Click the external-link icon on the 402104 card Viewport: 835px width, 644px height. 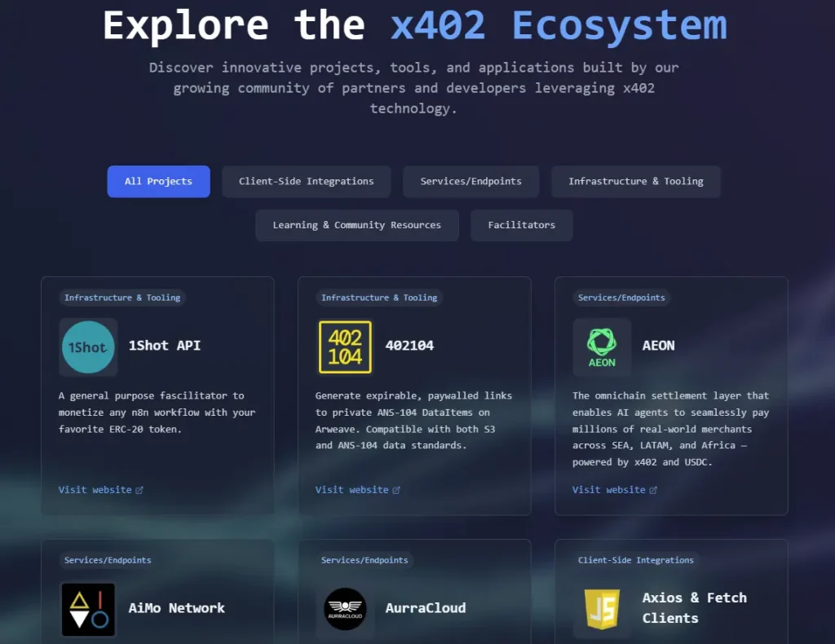tap(397, 489)
